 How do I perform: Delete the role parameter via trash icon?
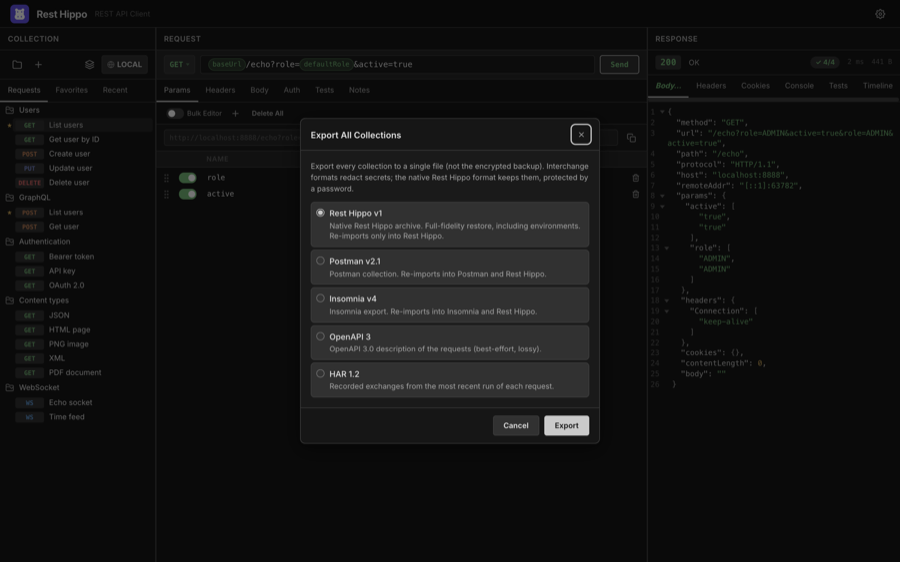coord(635,178)
